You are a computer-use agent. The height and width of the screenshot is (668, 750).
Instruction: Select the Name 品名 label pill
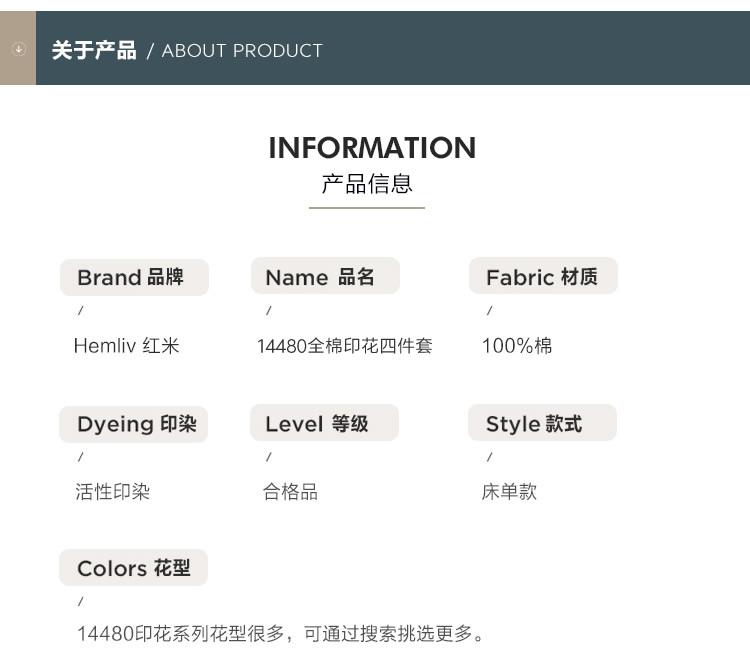(x=325, y=276)
